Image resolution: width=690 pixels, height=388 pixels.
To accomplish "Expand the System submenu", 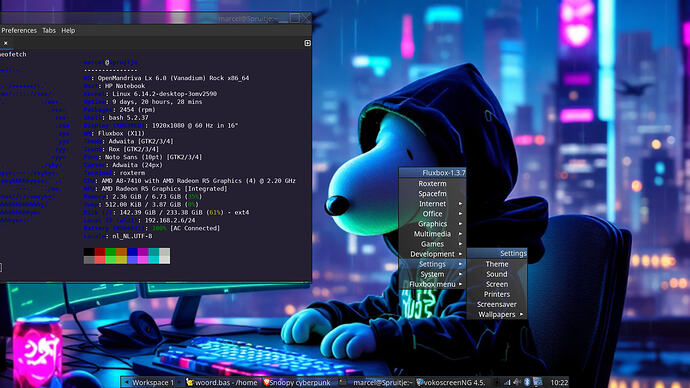I will click(x=432, y=274).
